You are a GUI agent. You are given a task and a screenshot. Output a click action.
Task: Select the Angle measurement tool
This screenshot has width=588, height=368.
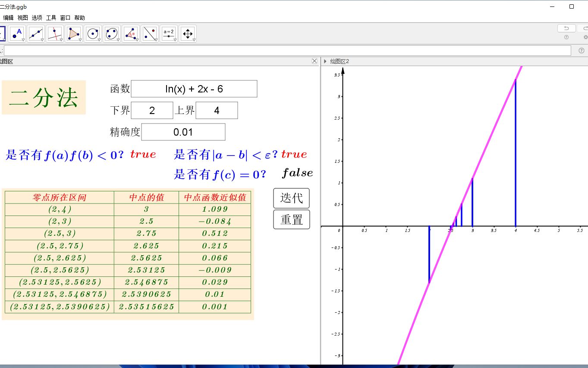130,32
